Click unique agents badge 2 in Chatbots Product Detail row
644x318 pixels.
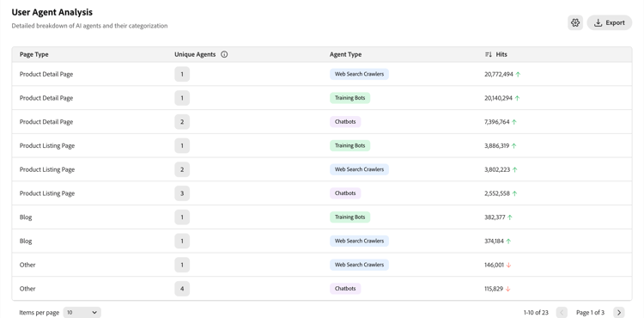182,122
